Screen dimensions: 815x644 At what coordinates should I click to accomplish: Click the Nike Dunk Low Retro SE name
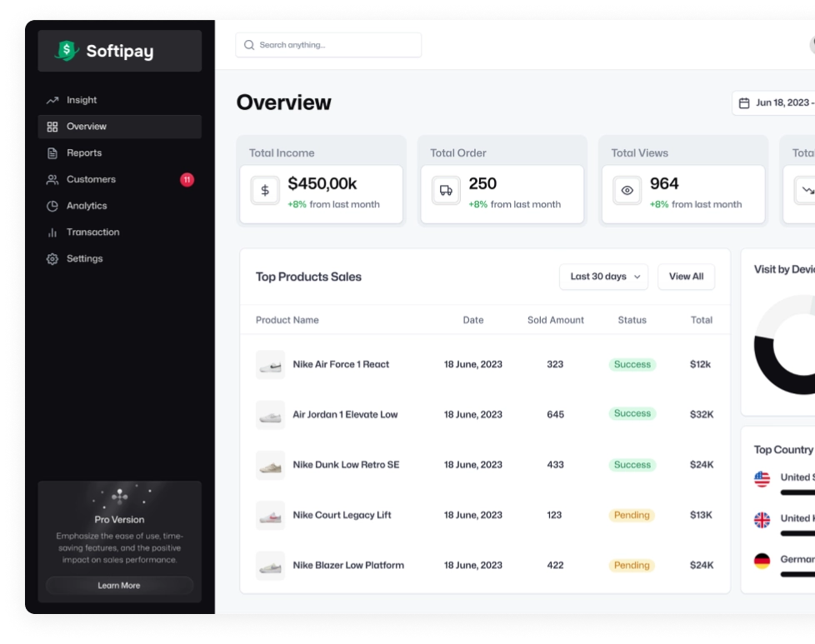346,465
